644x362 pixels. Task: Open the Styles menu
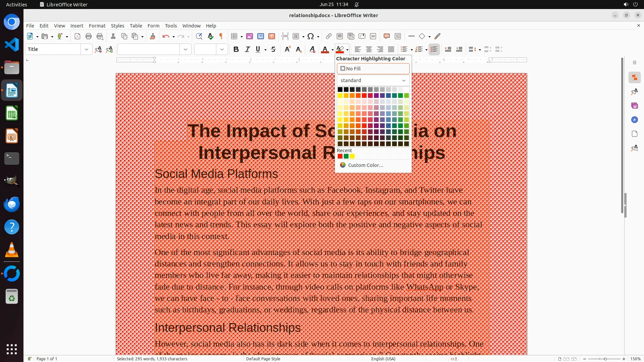pos(117,26)
